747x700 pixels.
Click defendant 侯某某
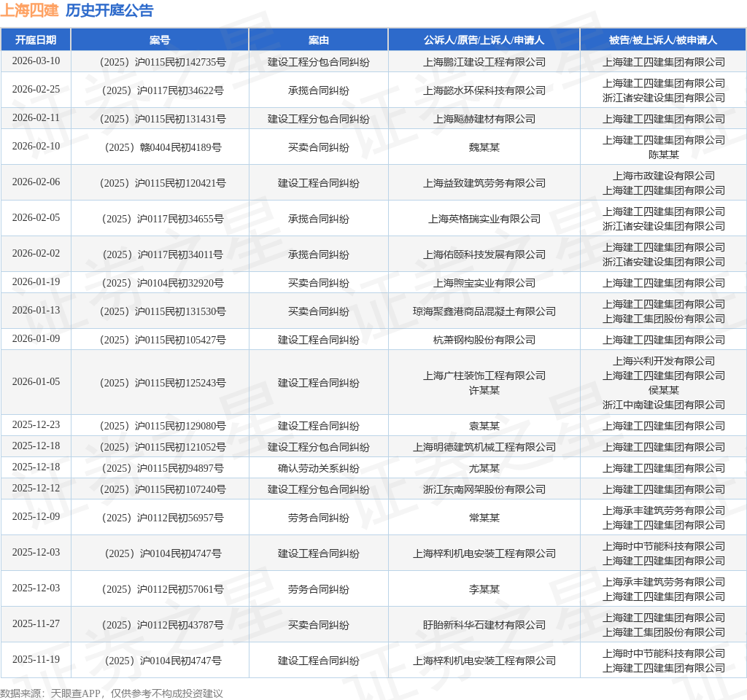click(663, 391)
